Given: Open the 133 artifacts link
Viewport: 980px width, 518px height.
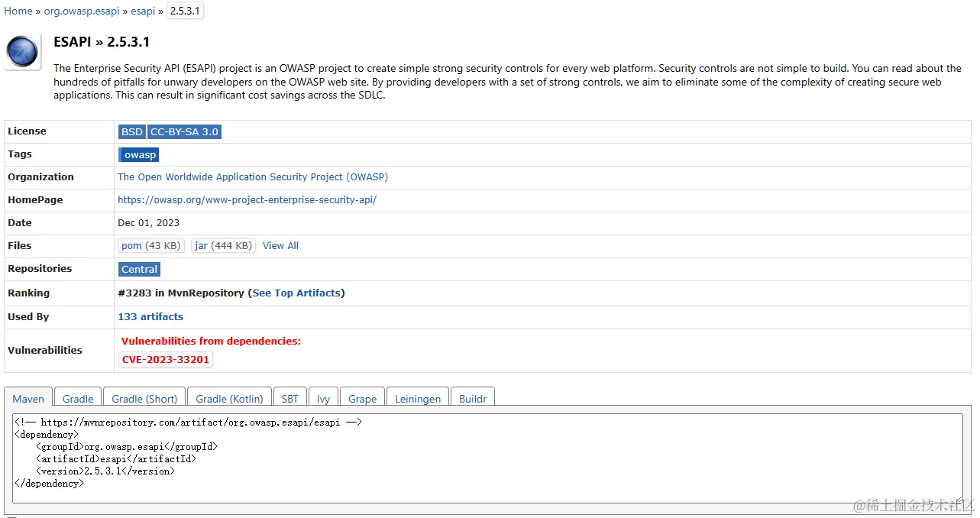Looking at the screenshot, I should coord(150,316).
